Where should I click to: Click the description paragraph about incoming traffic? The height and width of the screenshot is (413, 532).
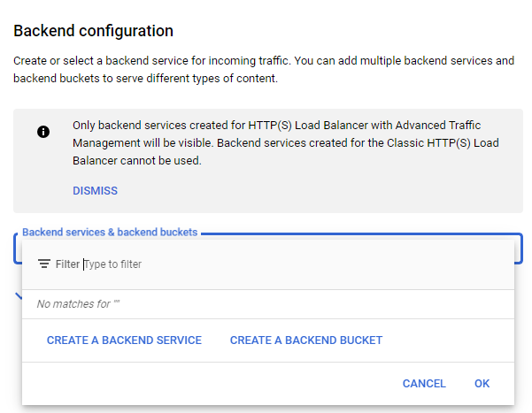pyautogui.click(x=264, y=70)
